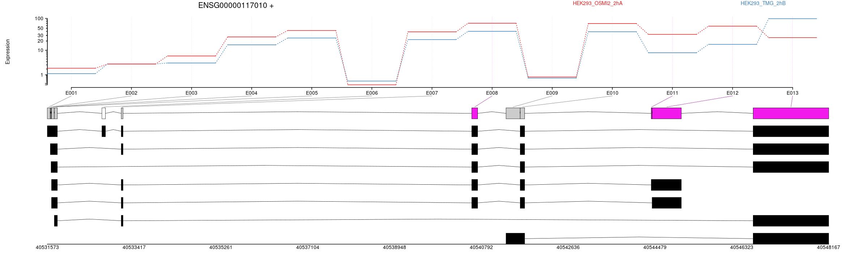Select the magenta E011/E012 exon box
This screenshot has height=253, width=868.
pos(666,113)
